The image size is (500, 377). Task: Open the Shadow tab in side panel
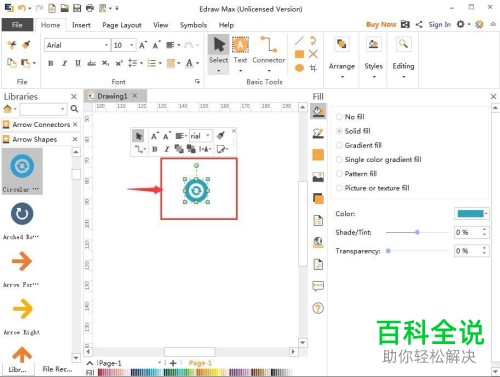pyautogui.click(x=318, y=199)
